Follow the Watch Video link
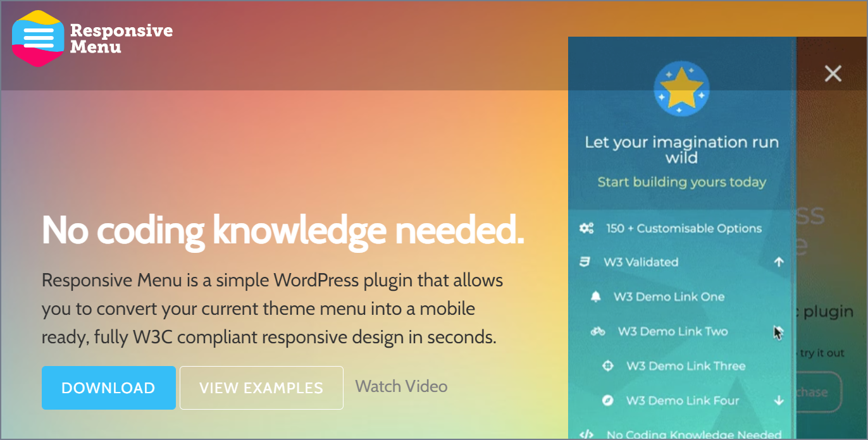The width and height of the screenshot is (868, 440). 401,386
